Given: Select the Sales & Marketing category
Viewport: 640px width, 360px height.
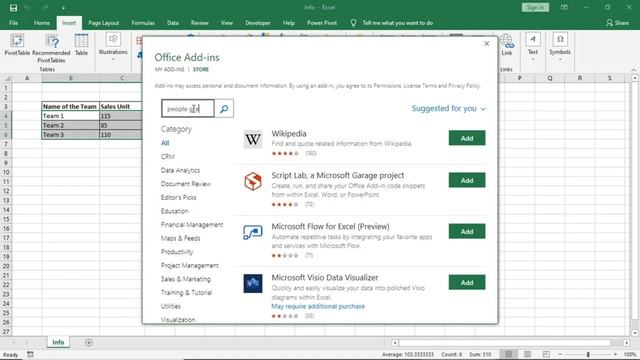Looking at the screenshot, I should tap(186, 279).
